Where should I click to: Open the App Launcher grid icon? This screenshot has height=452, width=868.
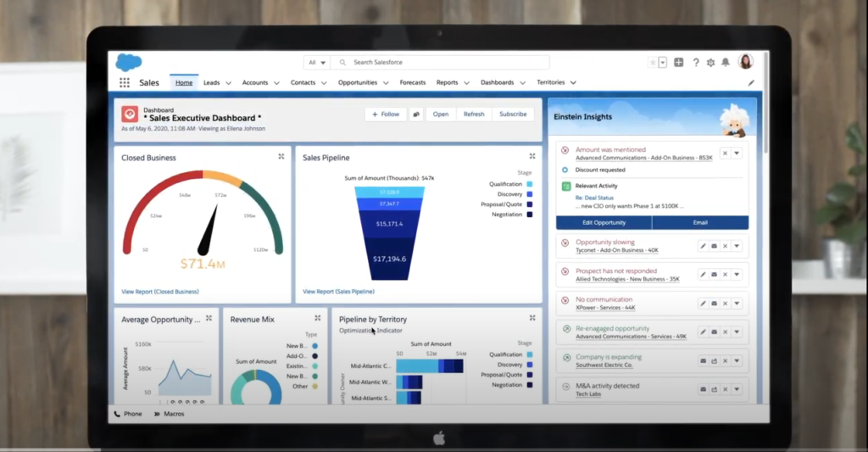tap(125, 82)
